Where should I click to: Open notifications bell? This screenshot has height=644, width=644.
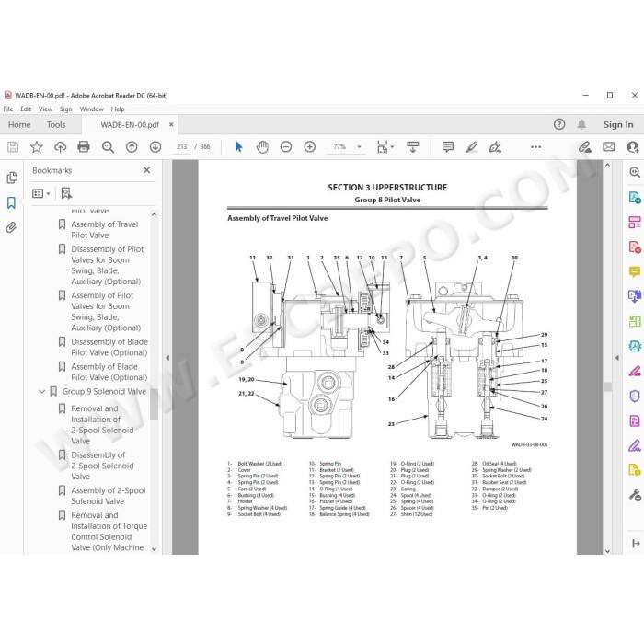click(581, 124)
